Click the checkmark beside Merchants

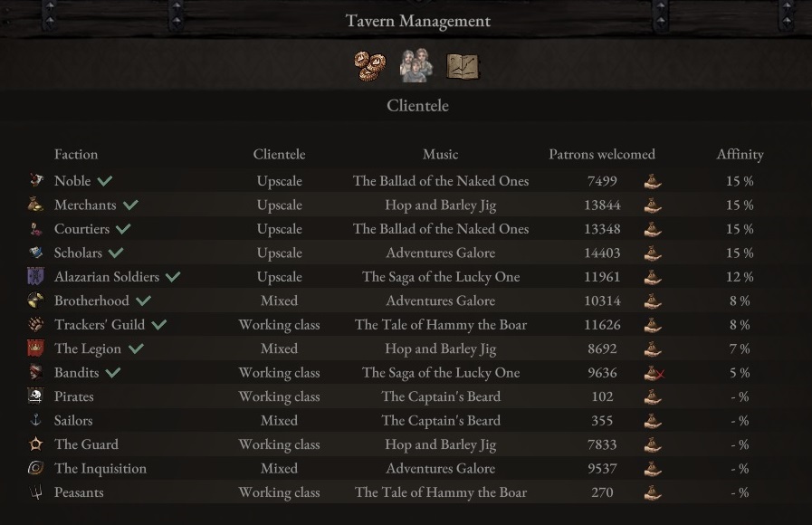[x=130, y=205]
